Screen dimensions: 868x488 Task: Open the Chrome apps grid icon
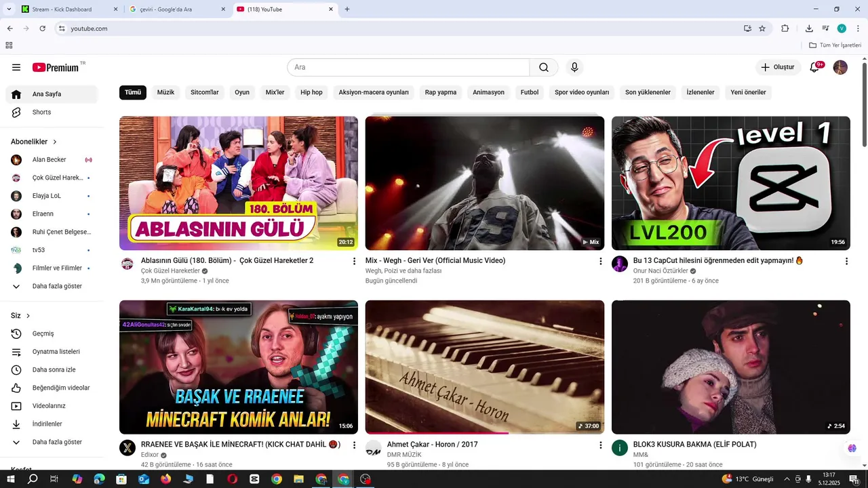click(x=9, y=45)
